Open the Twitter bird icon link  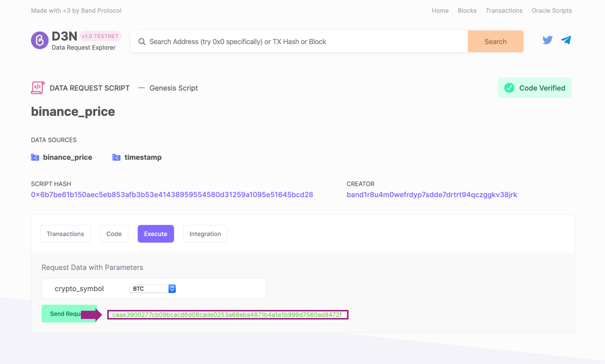coord(547,40)
